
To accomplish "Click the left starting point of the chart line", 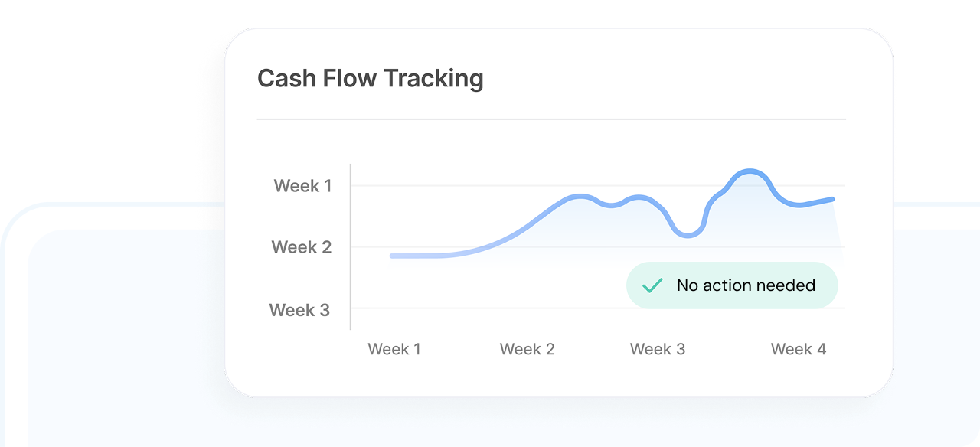I will click(392, 256).
